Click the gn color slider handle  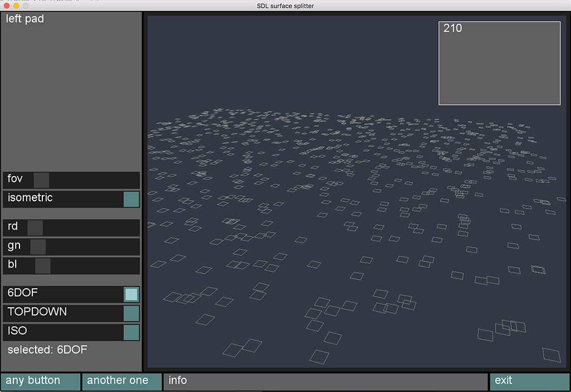pyautogui.click(x=38, y=246)
